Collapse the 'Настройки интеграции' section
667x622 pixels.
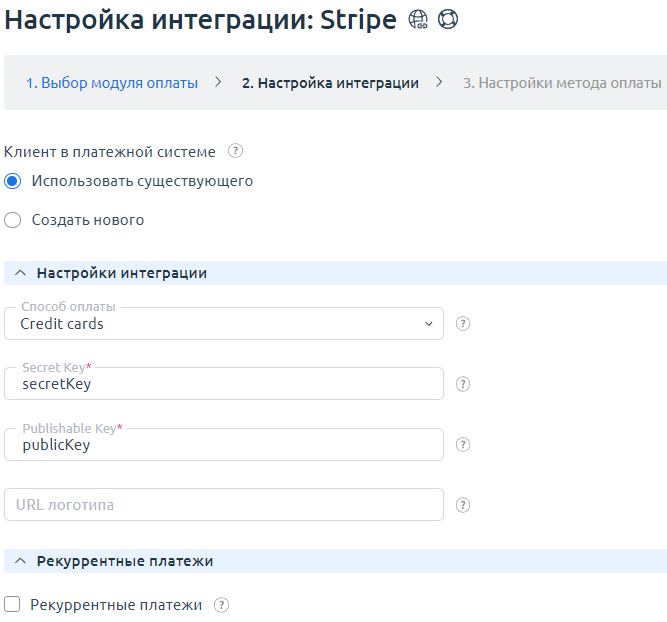click(21, 273)
